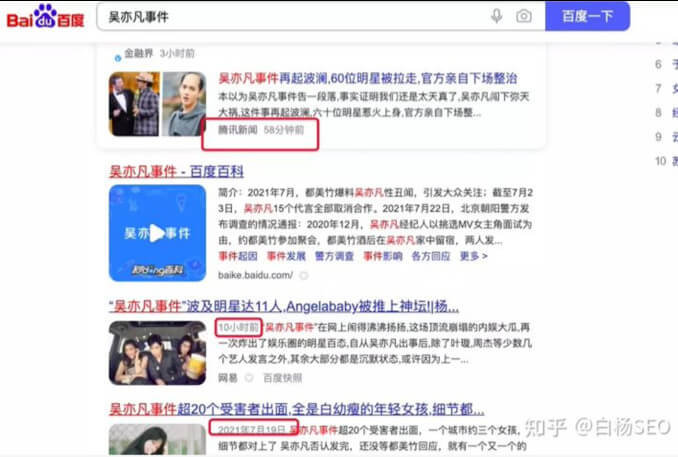The image size is (678, 457).
Task: Open the news thumbnail of two men in suits
Action: point(134,104)
